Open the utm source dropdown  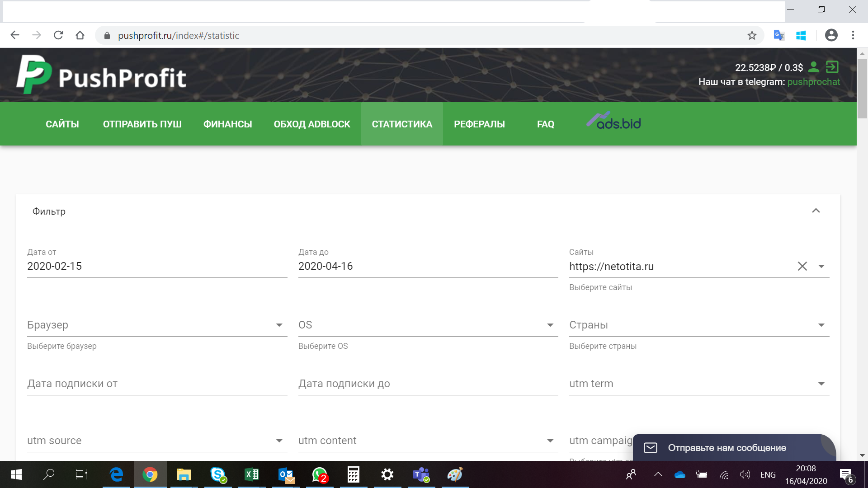coord(279,441)
